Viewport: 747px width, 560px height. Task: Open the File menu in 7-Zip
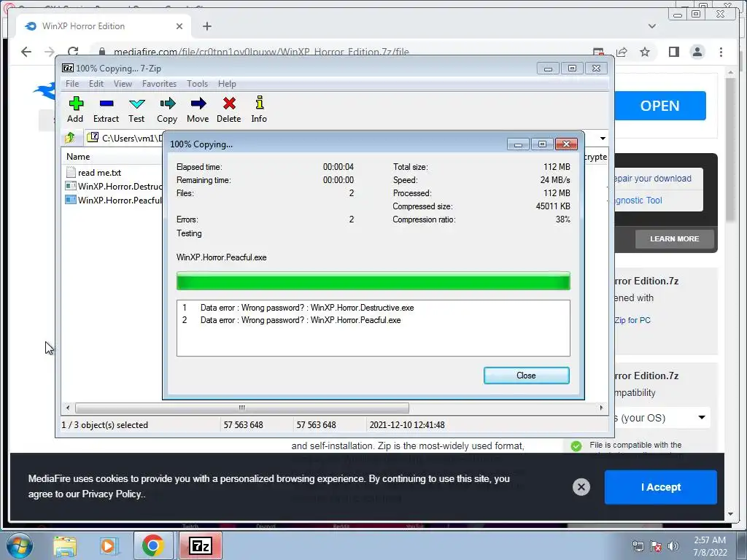pos(72,84)
